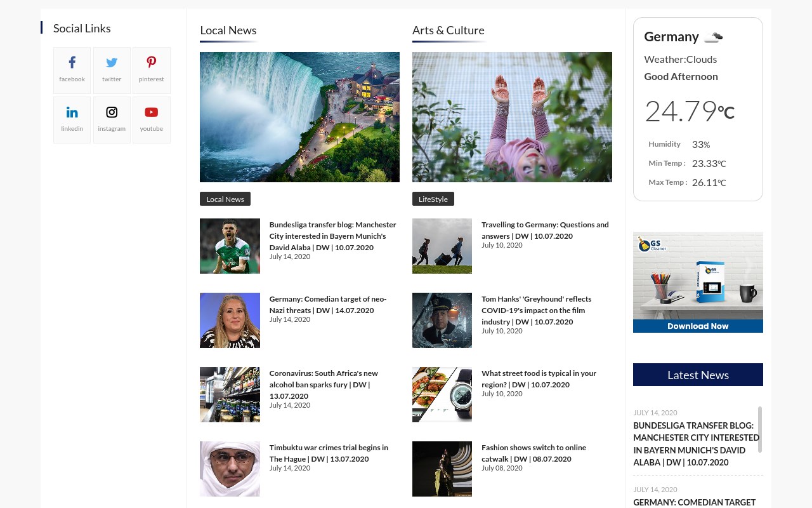Open the Tom Hanks 'Greyhound' article

[537, 310]
